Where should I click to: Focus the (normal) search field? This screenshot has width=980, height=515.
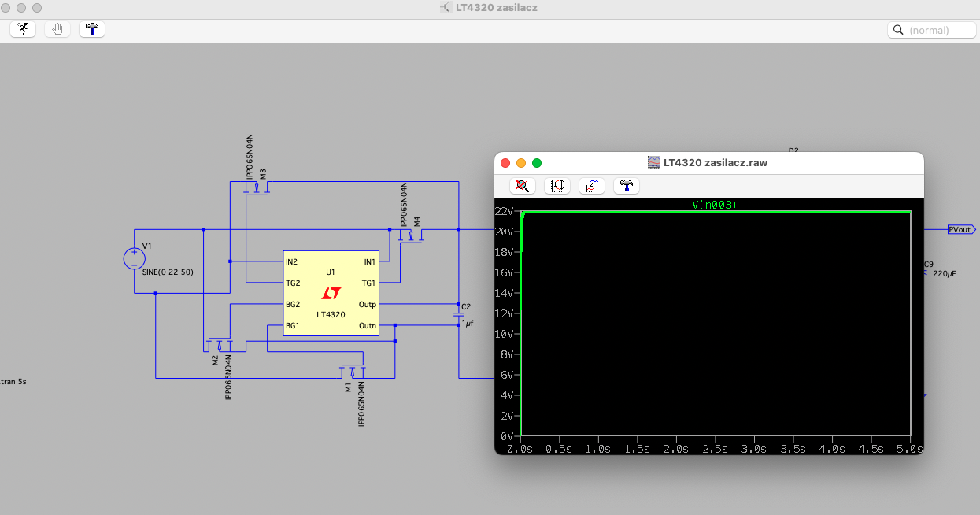pos(932,30)
